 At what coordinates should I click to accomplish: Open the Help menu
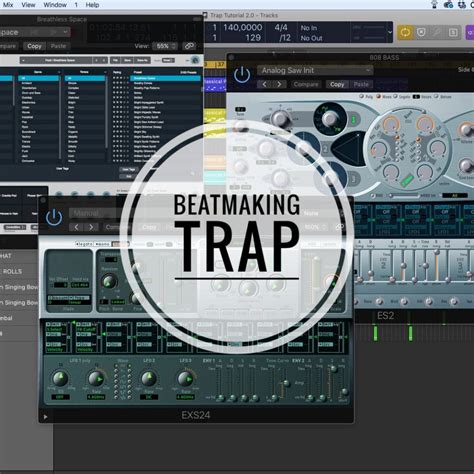pos(92,5)
